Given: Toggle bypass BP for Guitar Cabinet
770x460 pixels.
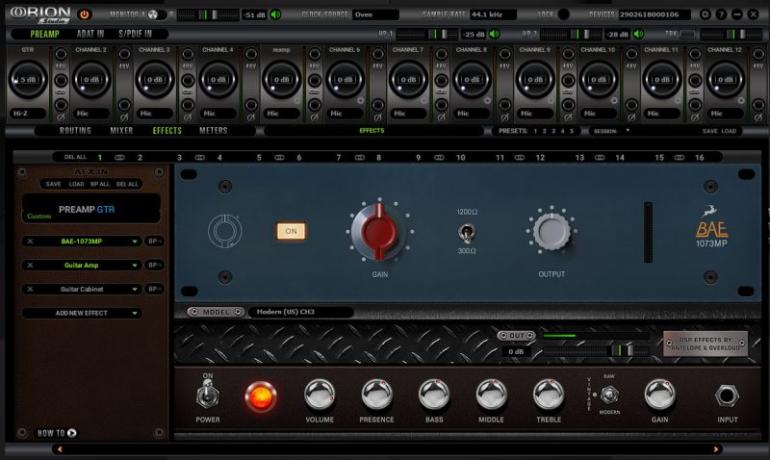Looking at the screenshot, I should [154, 289].
